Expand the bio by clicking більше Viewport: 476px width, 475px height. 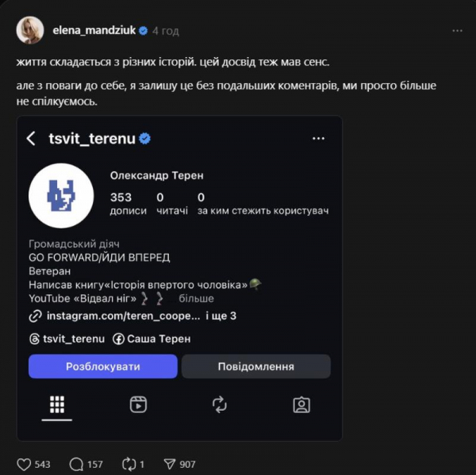tap(196, 298)
